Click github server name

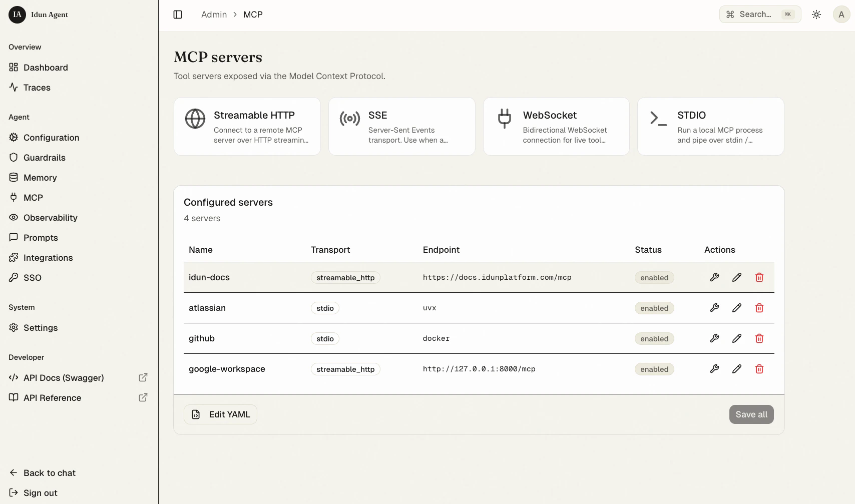(202, 338)
